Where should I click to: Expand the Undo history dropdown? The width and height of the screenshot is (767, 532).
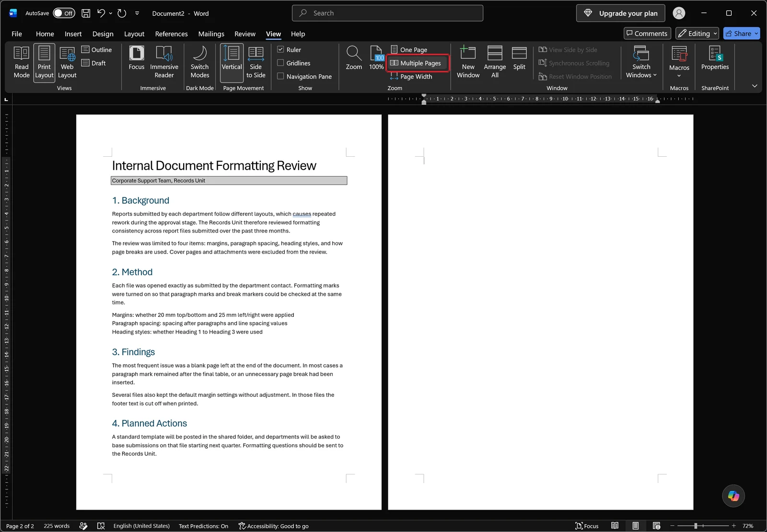coord(111,13)
